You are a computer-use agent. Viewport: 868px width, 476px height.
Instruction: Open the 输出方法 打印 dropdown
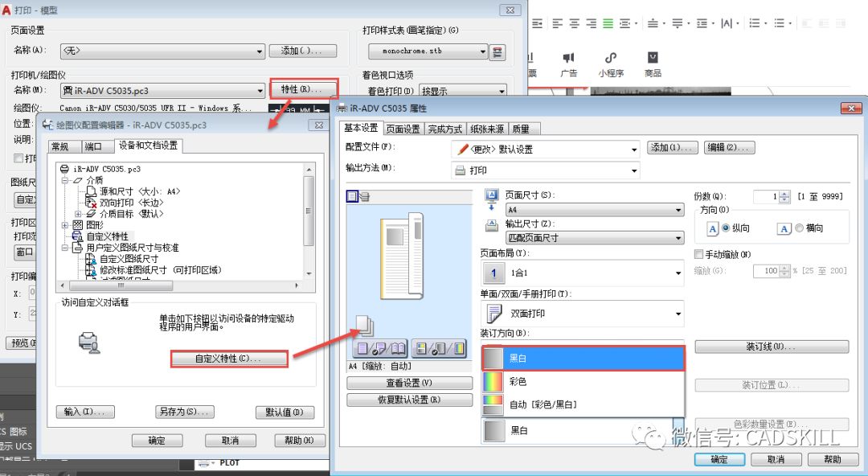click(x=546, y=170)
